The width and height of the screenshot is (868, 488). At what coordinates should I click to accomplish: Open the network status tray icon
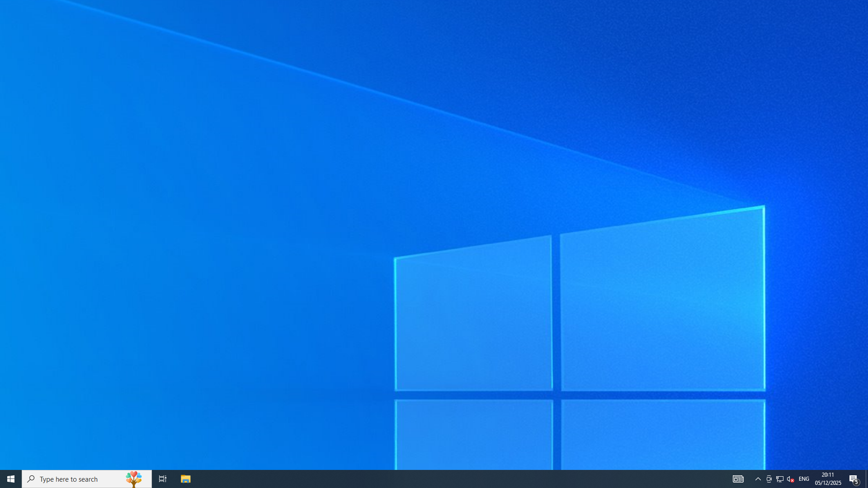(x=780, y=479)
